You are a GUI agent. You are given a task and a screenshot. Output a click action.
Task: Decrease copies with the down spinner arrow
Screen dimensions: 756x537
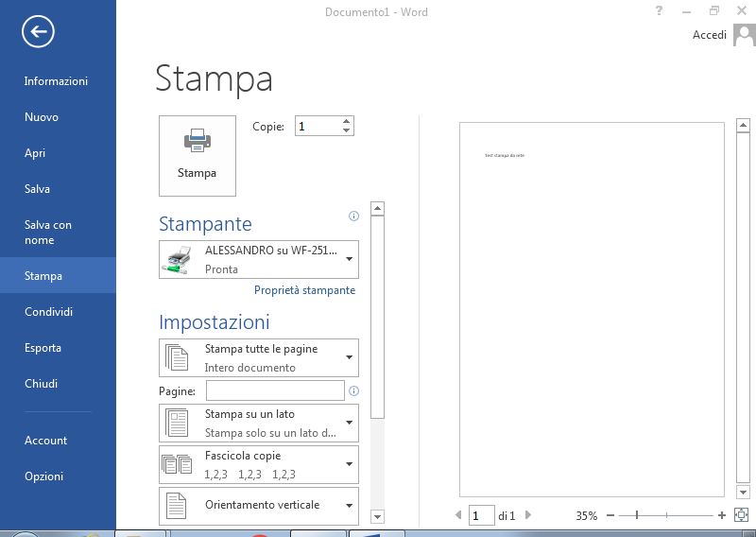tap(346, 130)
